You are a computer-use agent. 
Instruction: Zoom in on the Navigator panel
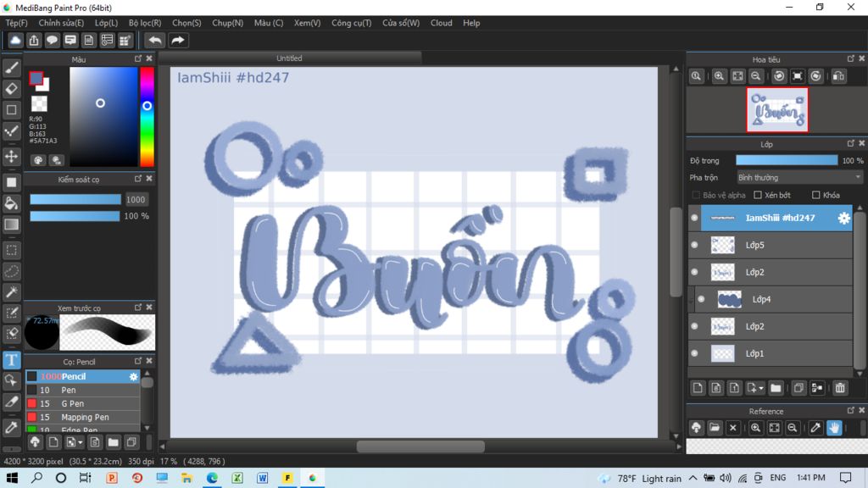[719, 76]
